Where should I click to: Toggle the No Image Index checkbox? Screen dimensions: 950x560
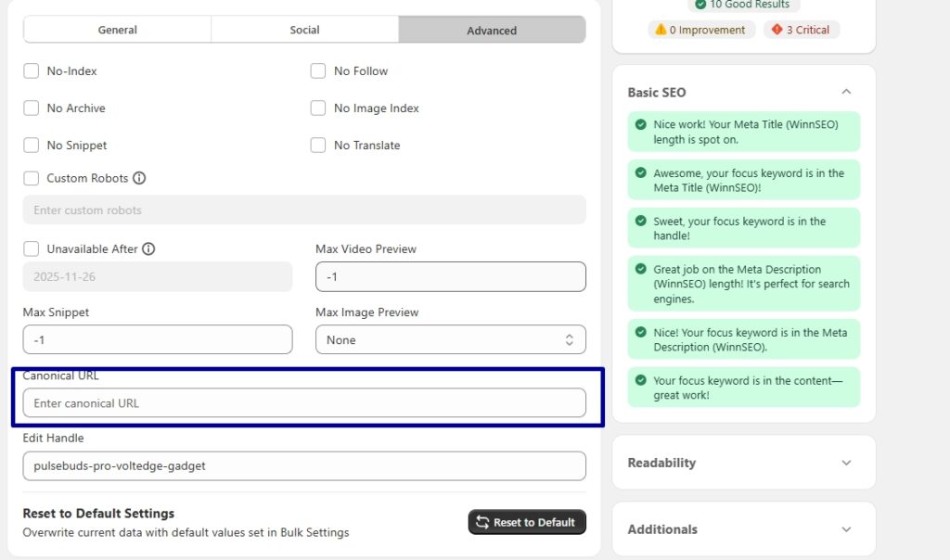pyautogui.click(x=318, y=108)
